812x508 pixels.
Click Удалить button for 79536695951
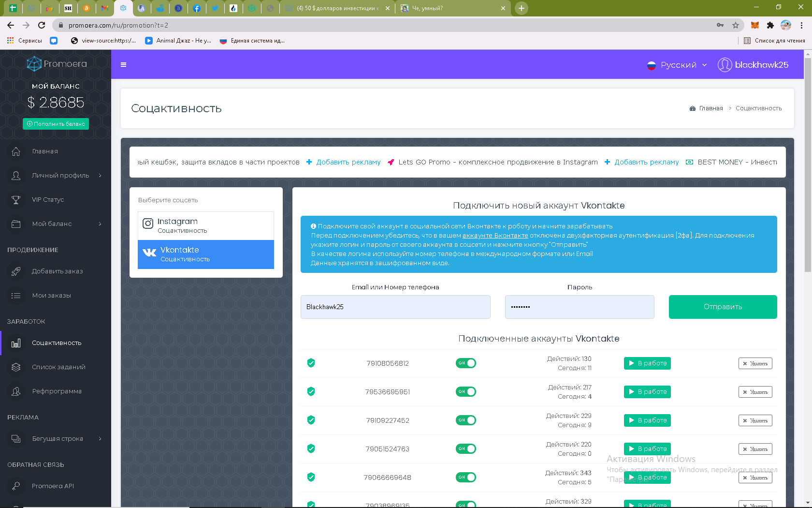click(755, 392)
